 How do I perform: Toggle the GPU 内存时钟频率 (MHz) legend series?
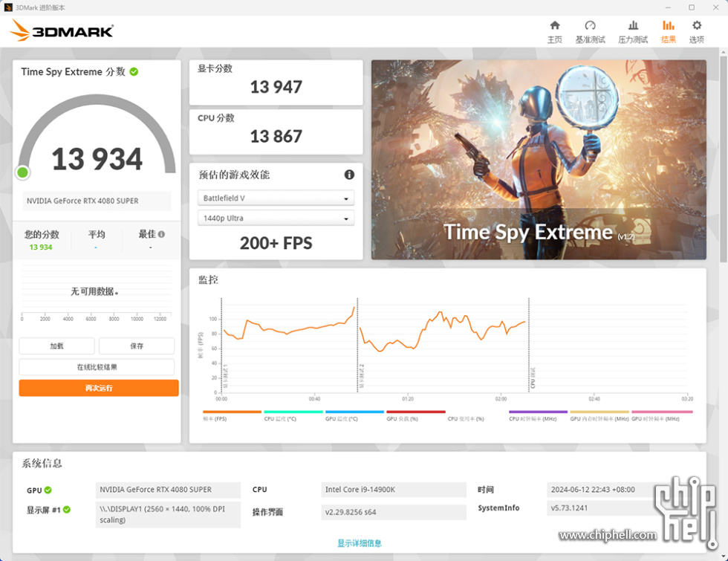599,415
